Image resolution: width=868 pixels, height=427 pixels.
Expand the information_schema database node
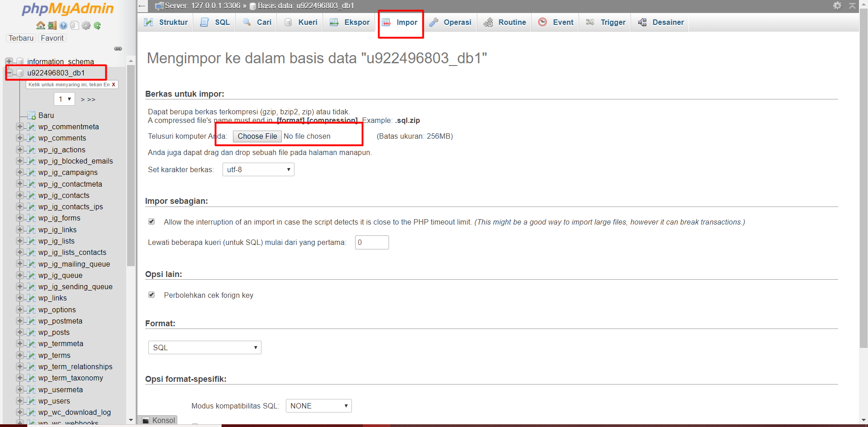click(x=9, y=61)
